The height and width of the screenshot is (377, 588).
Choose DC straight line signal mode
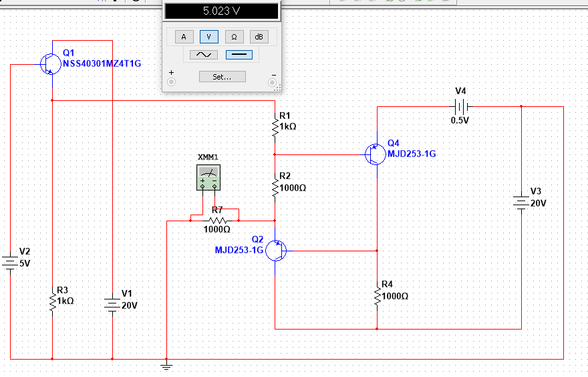click(x=239, y=55)
